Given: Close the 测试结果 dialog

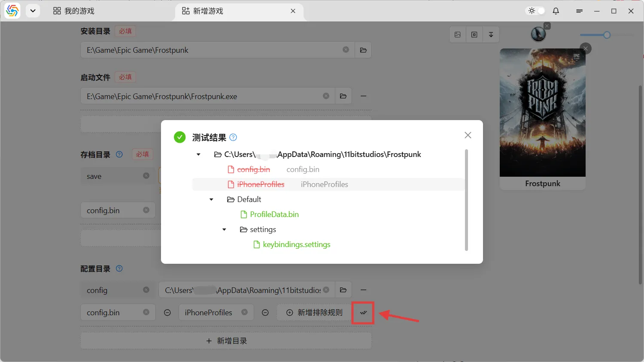Looking at the screenshot, I should [x=468, y=135].
